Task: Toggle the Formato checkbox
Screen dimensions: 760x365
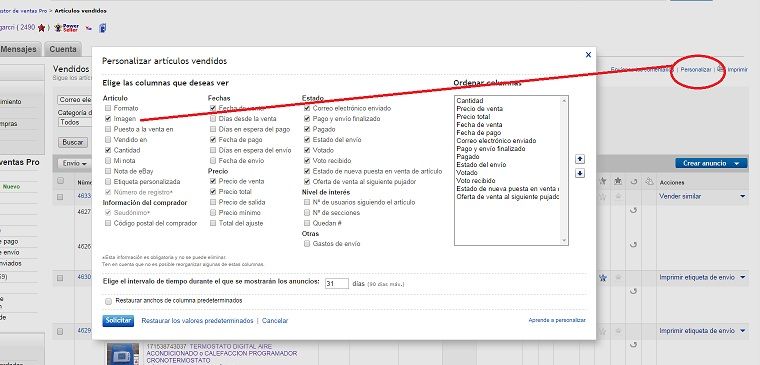Action: (x=108, y=108)
